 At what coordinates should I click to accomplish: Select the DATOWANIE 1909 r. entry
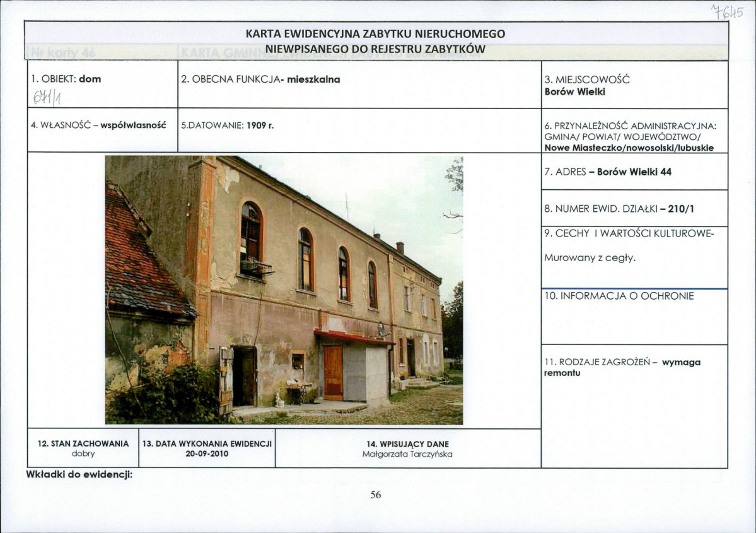(227, 124)
